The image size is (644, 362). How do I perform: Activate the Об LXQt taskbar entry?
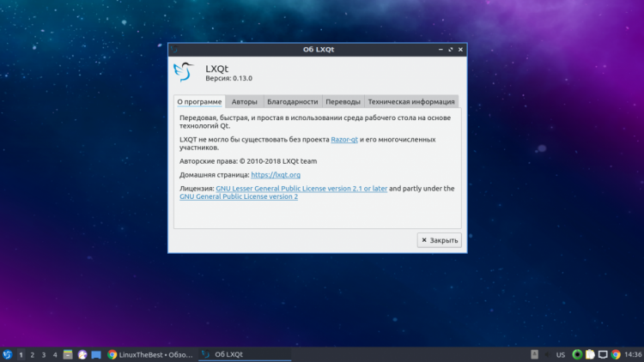(x=245, y=354)
